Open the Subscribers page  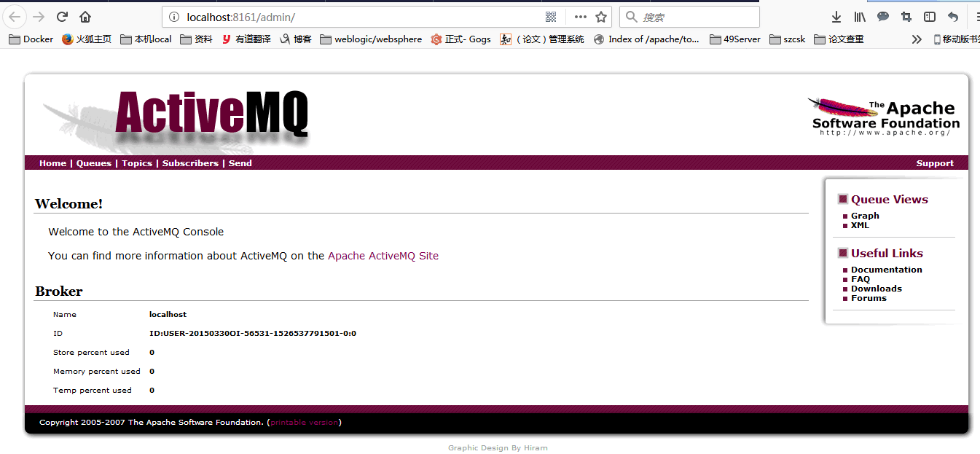pos(190,163)
